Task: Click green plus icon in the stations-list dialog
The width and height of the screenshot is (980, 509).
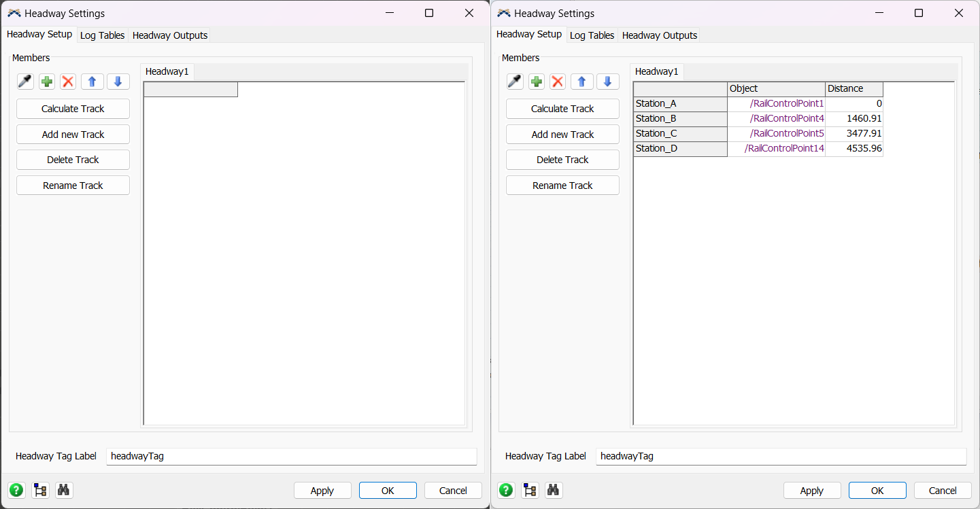Action: (x=537, y=82)
